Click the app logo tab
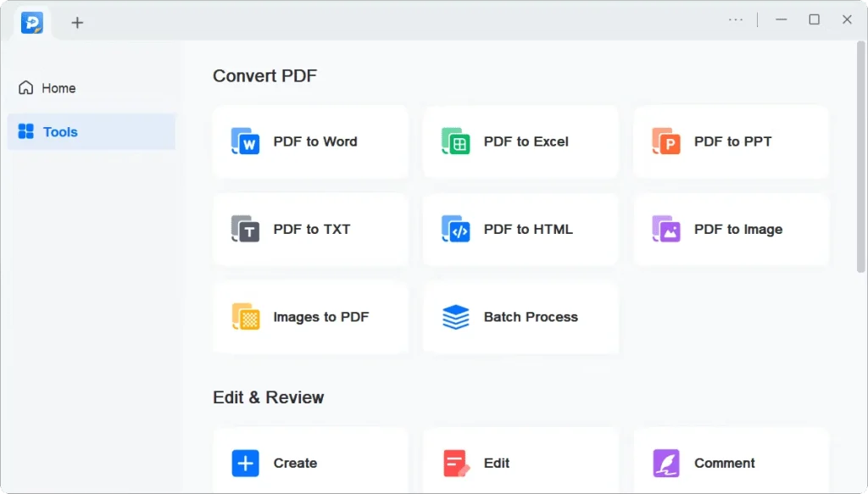Viewport: 868px width, 494px height. pos(32,23)
